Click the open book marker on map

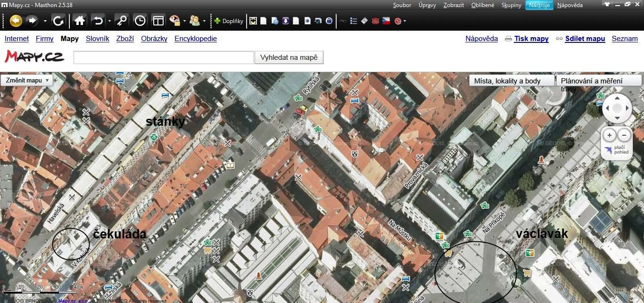click(x=230, y=165)
